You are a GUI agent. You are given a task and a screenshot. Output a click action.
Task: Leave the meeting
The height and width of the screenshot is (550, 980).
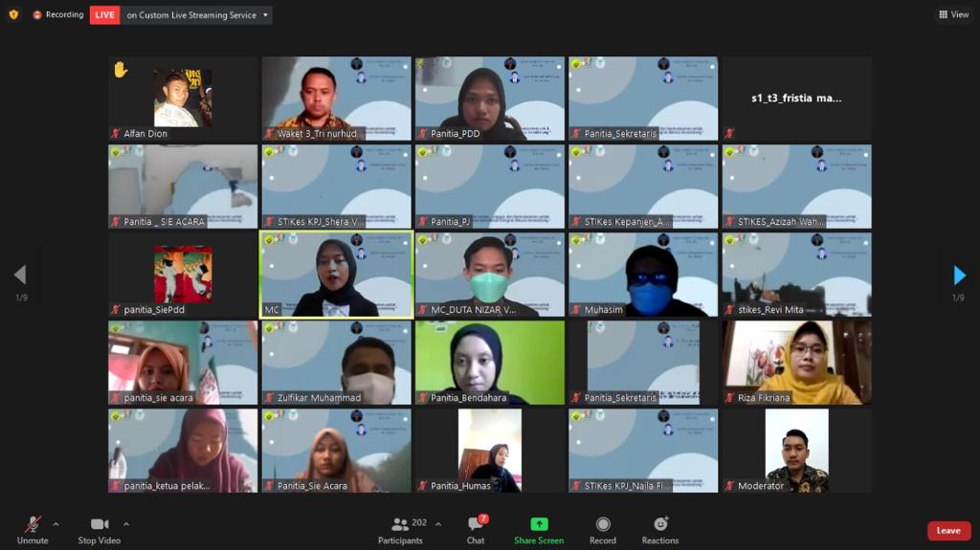click(948, 531)
